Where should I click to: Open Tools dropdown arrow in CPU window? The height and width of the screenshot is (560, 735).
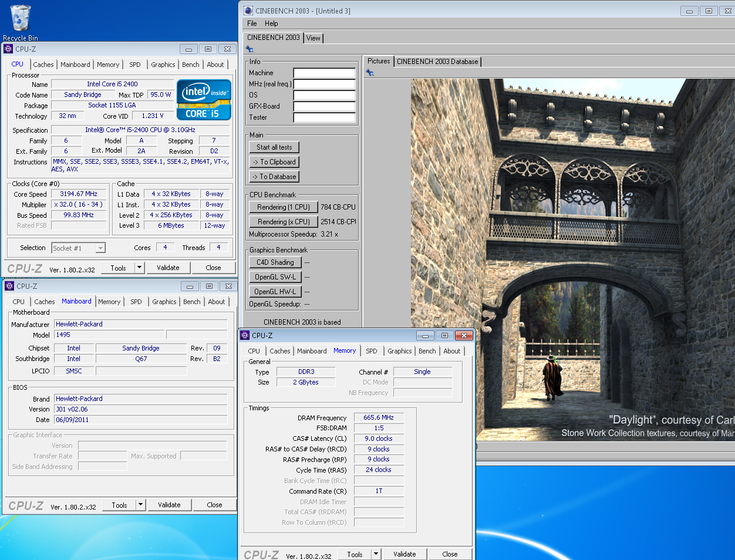coord(139,268)
